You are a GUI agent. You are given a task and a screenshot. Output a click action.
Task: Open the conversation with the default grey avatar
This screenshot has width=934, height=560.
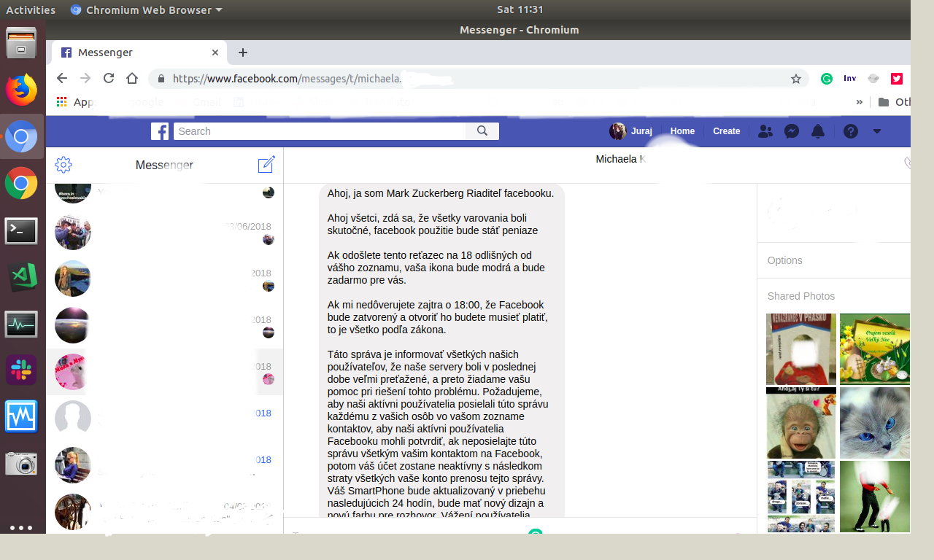165,419
